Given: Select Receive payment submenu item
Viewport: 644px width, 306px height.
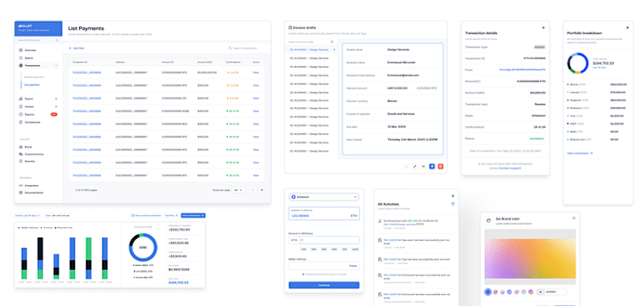Looking at the screenshot, I should tap(34, 77).
